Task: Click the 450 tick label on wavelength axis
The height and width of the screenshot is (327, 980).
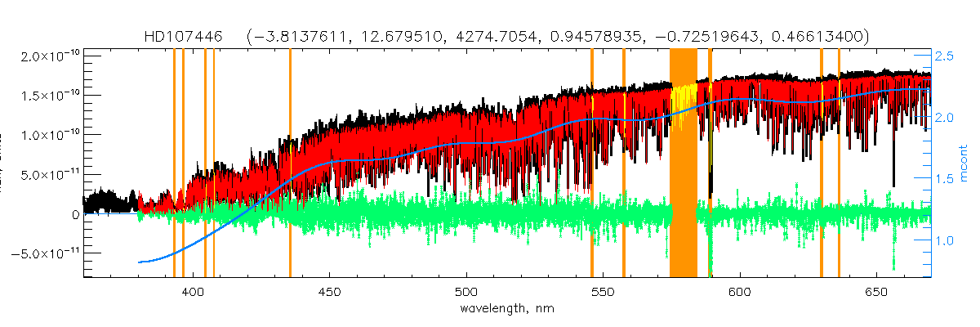Action: point(329,293)
